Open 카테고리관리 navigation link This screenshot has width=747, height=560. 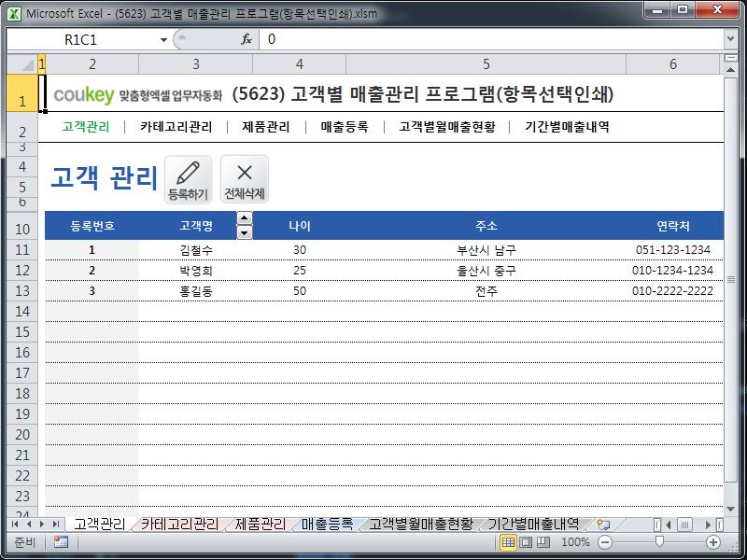click(176, 127)
